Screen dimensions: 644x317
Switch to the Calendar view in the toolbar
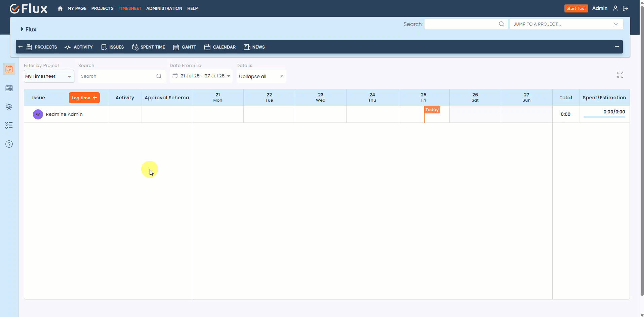tap(220, 47)
